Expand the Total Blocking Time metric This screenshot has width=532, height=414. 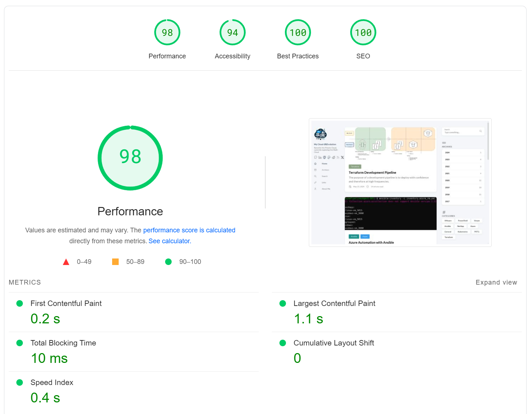(63, 343)
